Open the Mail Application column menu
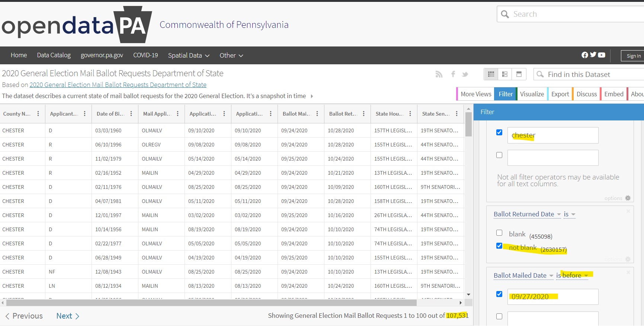Image resolution: width=644 pixels, height=326 pixels. point(177,114)
